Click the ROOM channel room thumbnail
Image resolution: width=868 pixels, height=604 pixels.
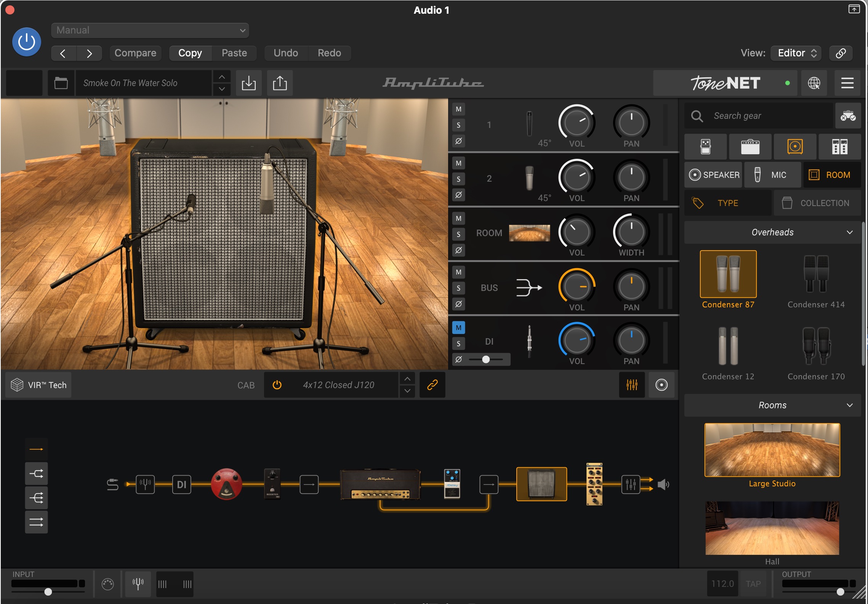(530, 233)
